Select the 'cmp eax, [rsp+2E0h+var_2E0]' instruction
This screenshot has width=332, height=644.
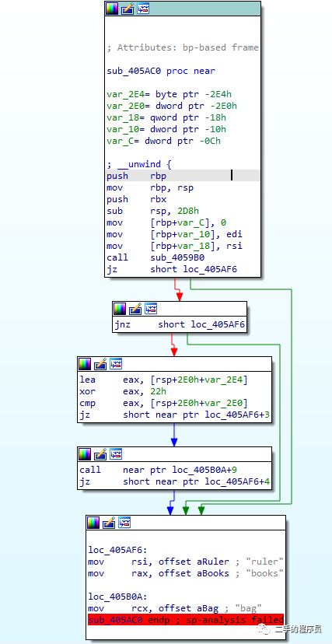click(x=164, y=403)
